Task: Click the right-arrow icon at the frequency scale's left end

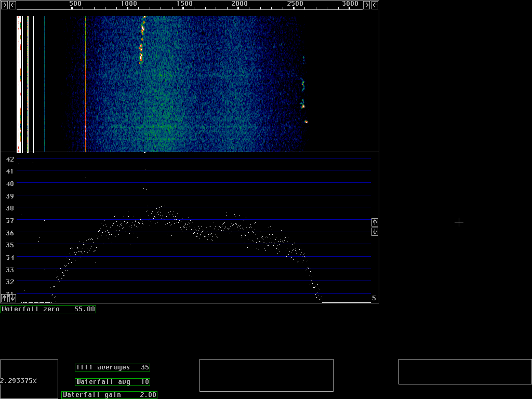Action: click(4, 5)
